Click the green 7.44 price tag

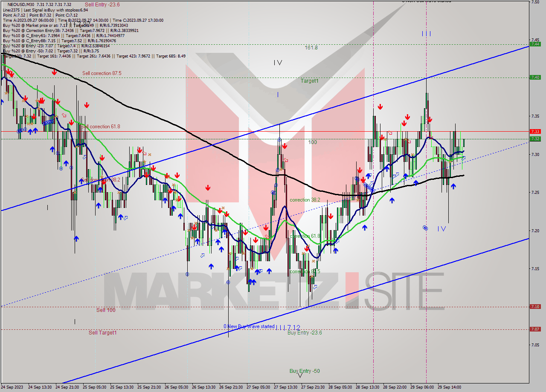[535, 44]
